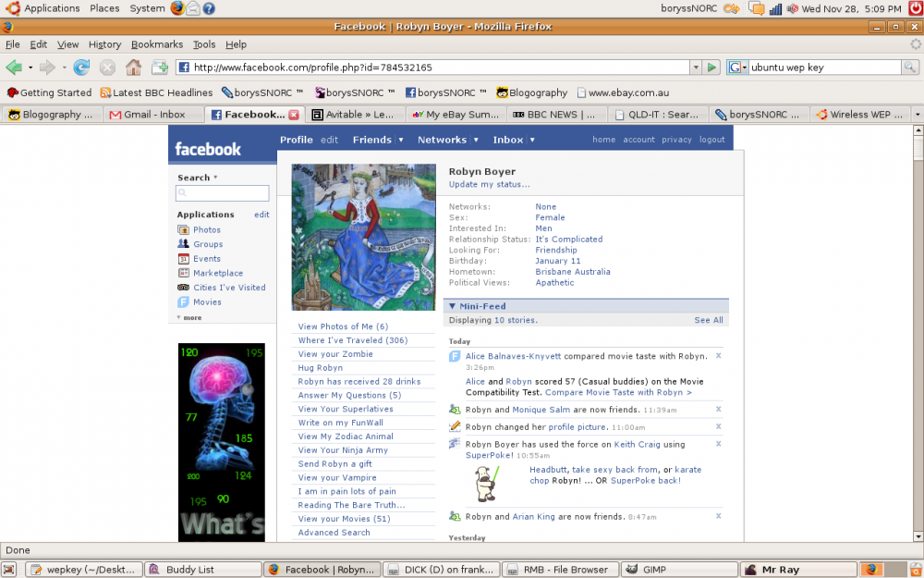This screenshot has height=578, width=924.
Task: Click the Latest BBC Headlines feed bookmark
Action: 156,92
